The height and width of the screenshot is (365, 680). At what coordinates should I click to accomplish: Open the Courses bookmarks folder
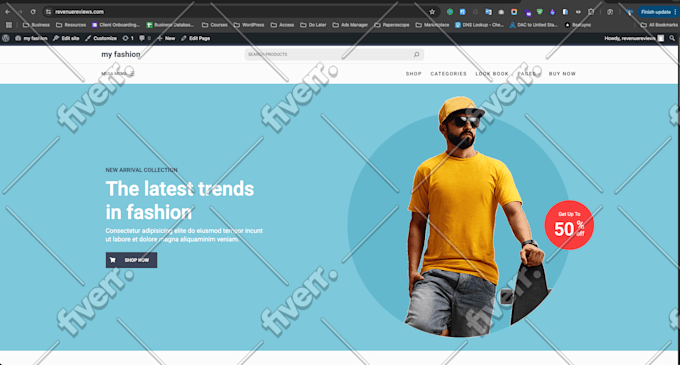coord(215,25)
